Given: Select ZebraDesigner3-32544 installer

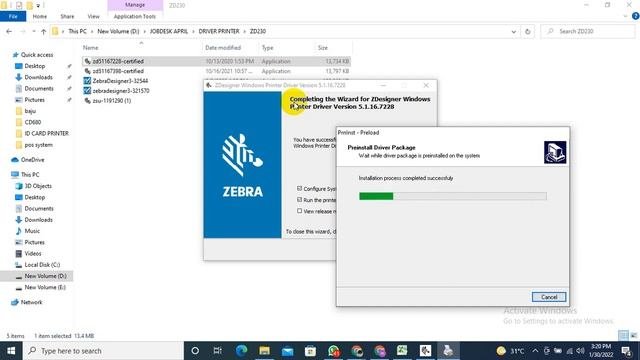Looking at the screenshot, I should pyautogui.click(x=120, y=81).
